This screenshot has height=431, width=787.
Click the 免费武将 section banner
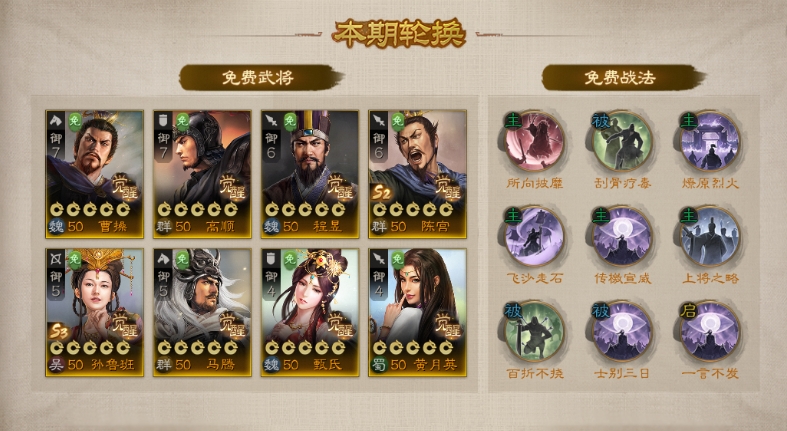tap(260, 77)
